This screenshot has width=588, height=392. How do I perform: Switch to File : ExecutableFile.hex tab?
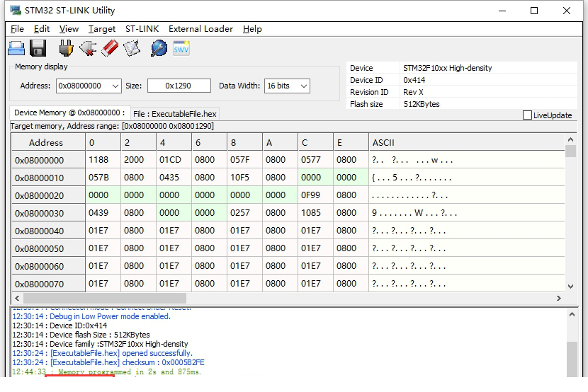(x=175, y=114)
